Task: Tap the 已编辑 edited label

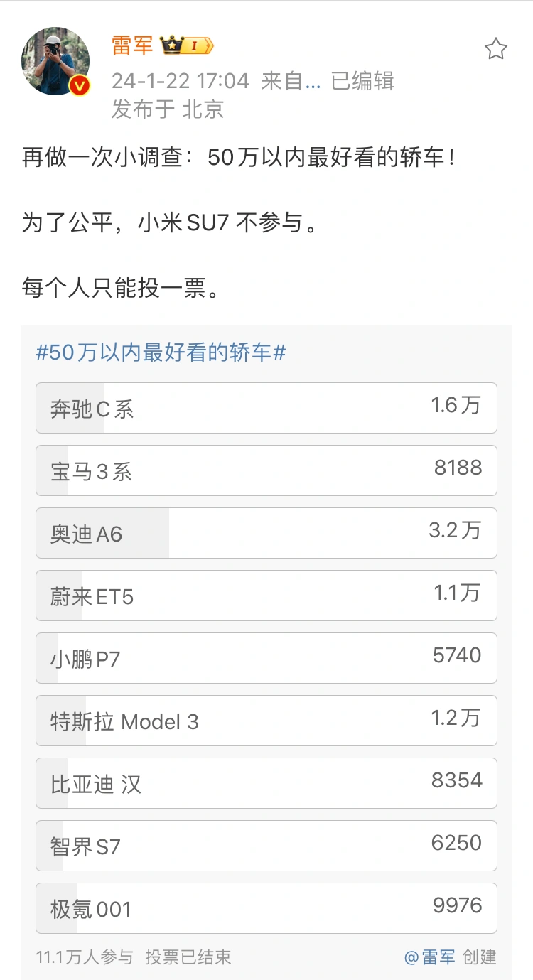Action: pyautogui.click(x=362, y=81)
